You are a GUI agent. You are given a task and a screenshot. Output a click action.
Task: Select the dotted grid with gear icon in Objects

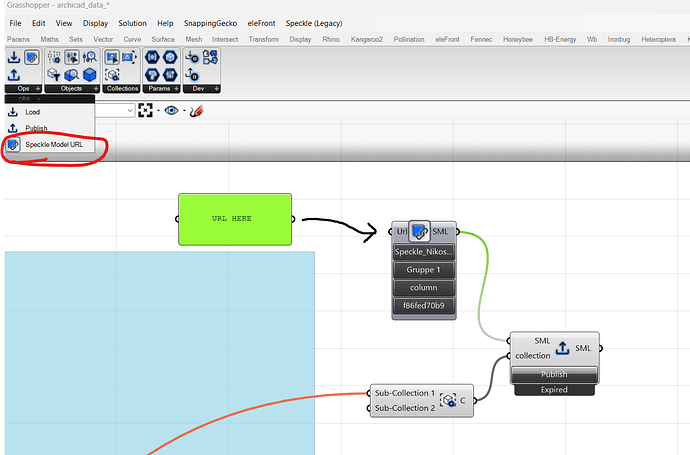coord(54,57)
